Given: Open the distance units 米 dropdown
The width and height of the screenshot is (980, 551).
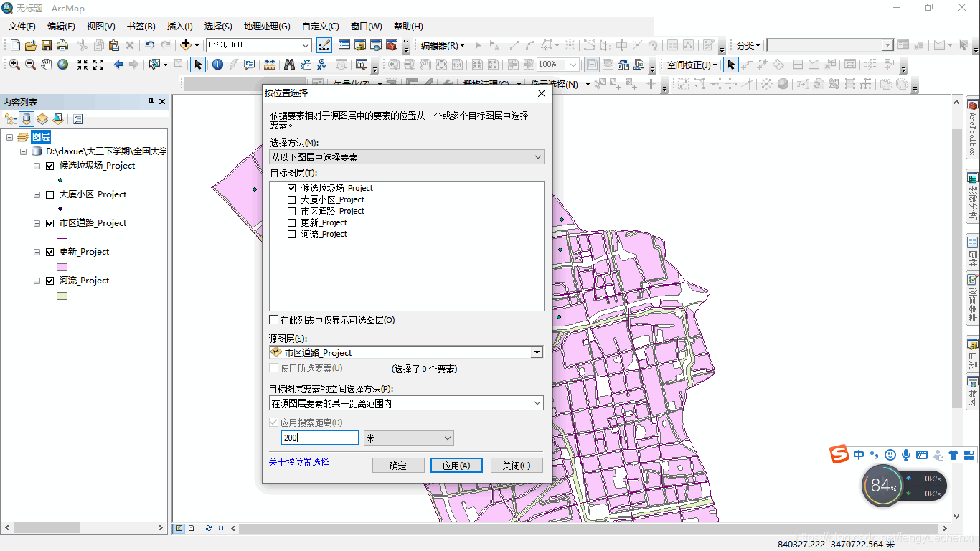Looking at the screenshot, I should click(409, 438).
